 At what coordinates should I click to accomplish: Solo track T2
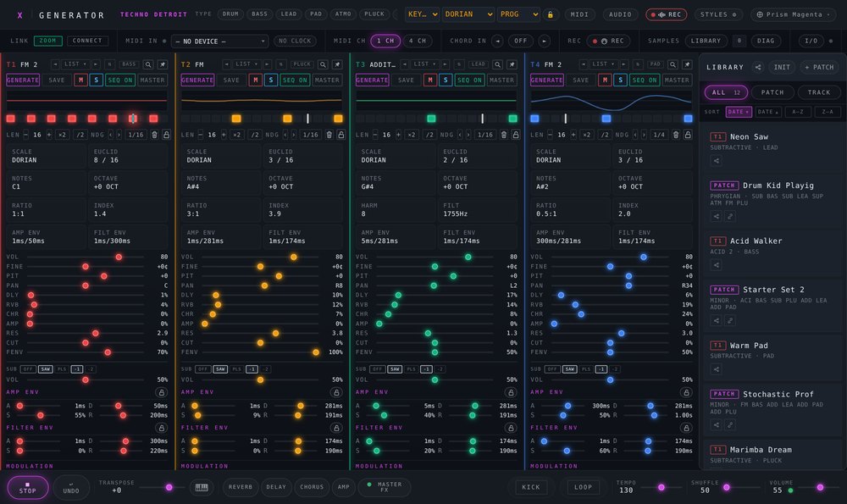(x=271, y=80)
